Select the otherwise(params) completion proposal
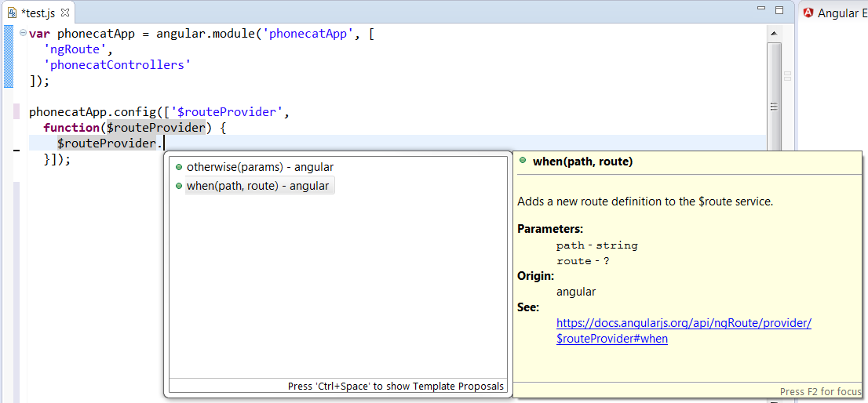 pos(260,167)
